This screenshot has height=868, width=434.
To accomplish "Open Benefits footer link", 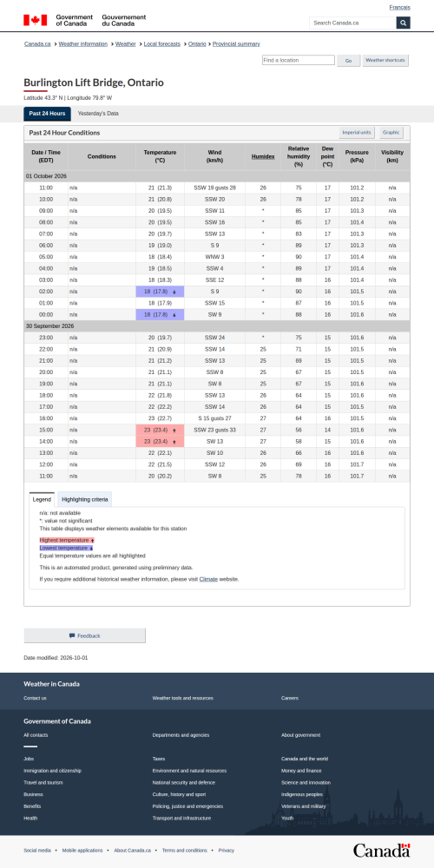I will click(x=32, y=806).
